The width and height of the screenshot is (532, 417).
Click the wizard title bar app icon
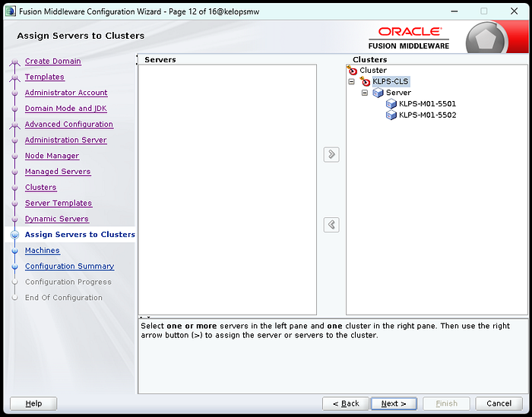click(x=11, y=11)
